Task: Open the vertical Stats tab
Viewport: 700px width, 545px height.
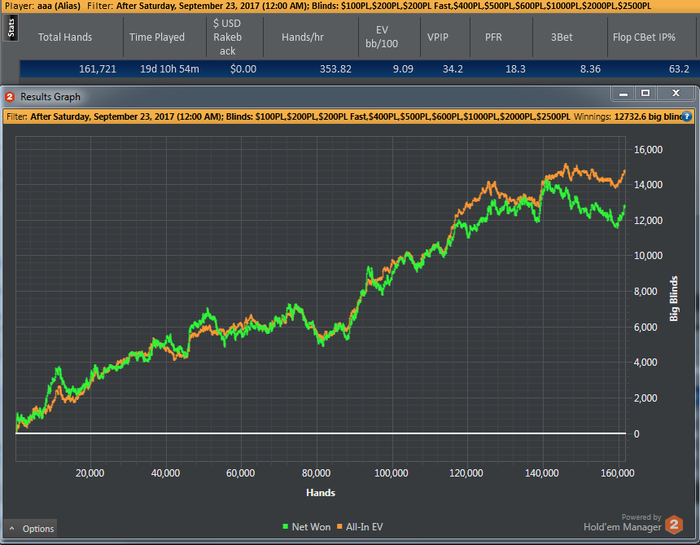Action: tap(11, 29)
